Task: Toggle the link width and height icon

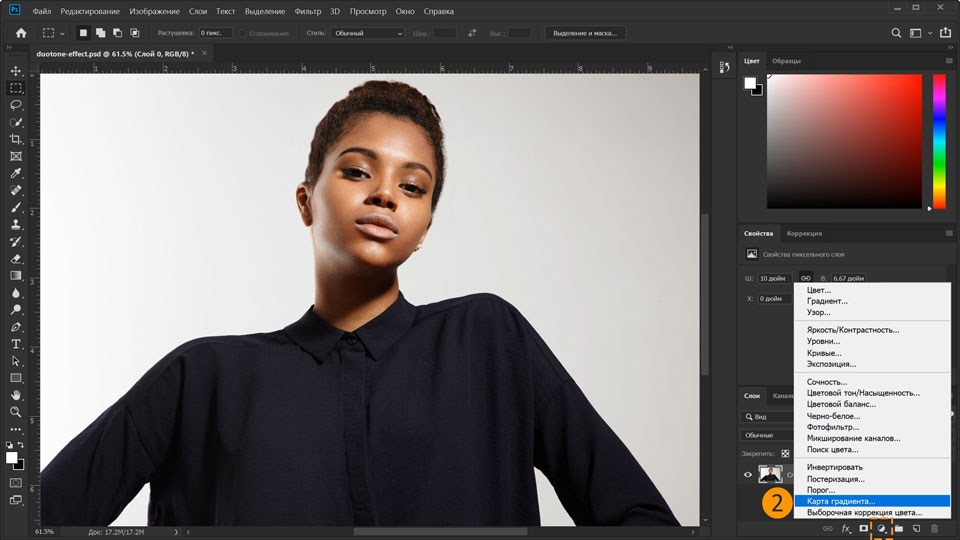Action: tap(805, 278)
